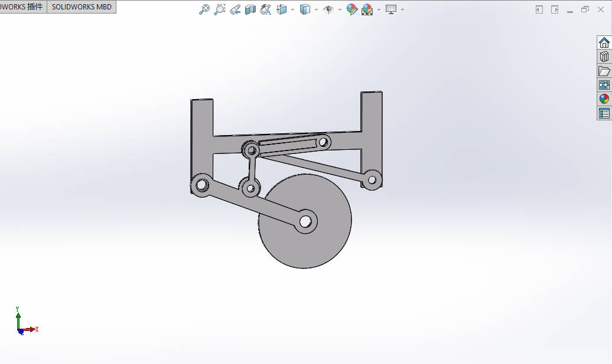Viewport: 612px width, 364px height.
Task: Open the Edit Appearance tool
Action: click(x=351, y=9)
